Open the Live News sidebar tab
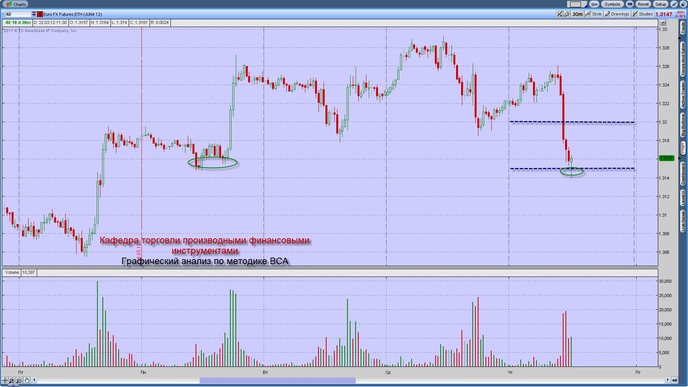Screen dimensions: 688x387 [683, 220]
